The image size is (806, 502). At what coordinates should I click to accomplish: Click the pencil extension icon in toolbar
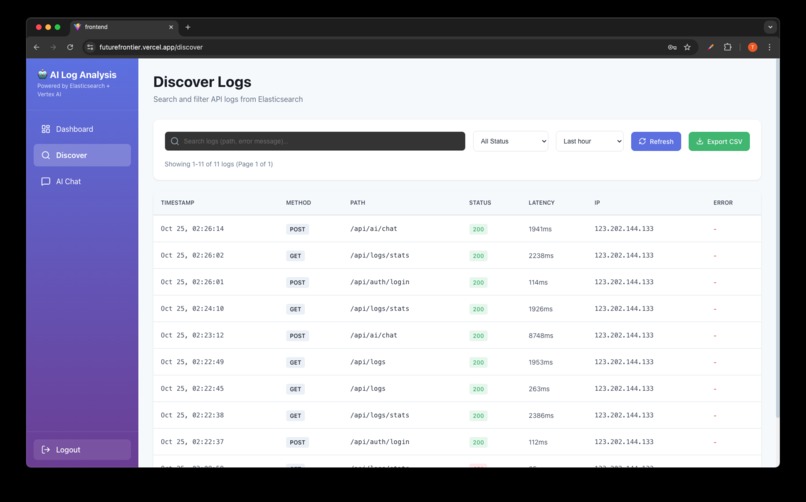pos(711,47)
